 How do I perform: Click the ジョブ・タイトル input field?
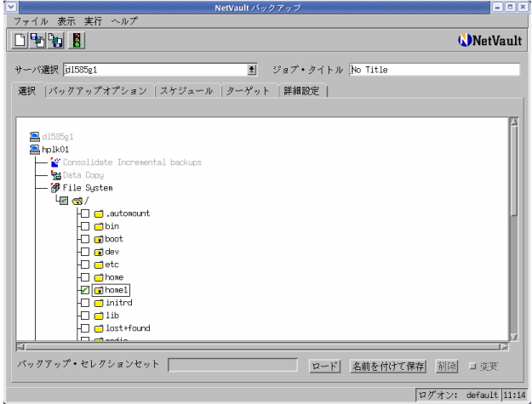tap(434, 70)
